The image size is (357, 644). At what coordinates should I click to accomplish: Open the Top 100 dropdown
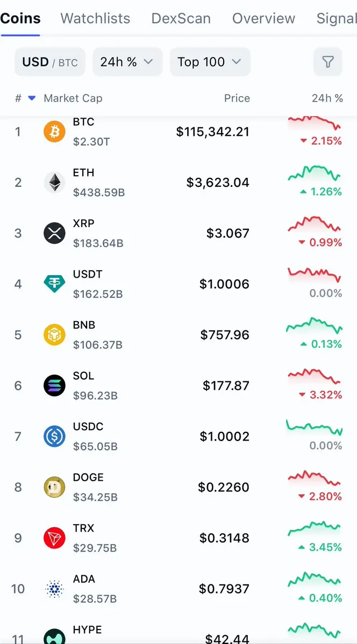pyautogui.click(x=210, y=62)
